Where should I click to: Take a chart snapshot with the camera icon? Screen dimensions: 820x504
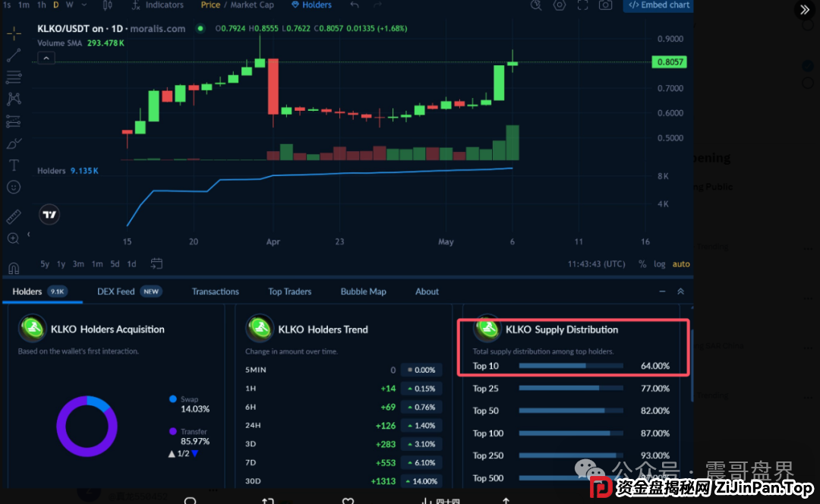(x=604, y=6)
